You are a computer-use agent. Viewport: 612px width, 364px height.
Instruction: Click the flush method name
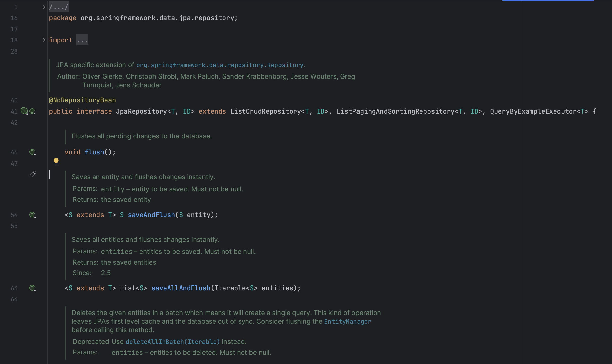pyautogui.click(x=94, y=152)
